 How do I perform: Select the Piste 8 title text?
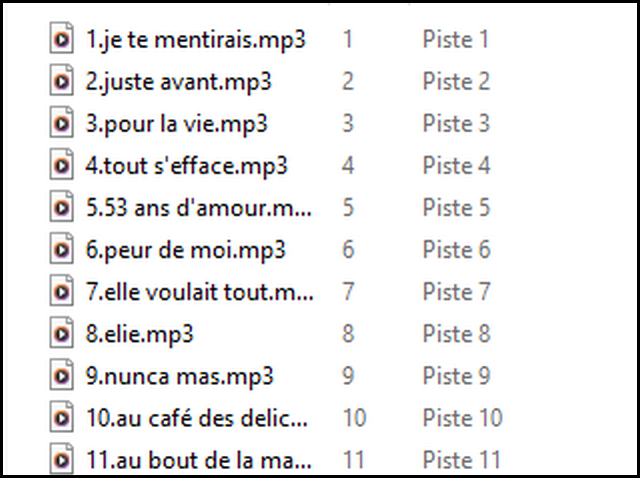tap(455, 334)
